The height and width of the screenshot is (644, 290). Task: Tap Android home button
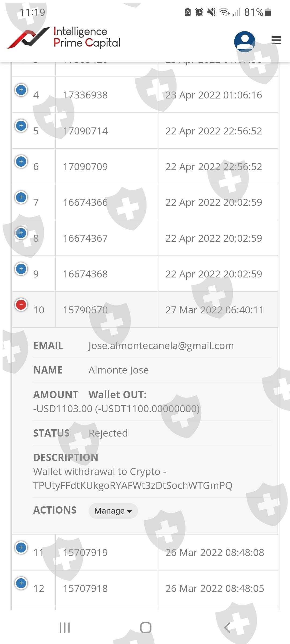tap(146, 628)
